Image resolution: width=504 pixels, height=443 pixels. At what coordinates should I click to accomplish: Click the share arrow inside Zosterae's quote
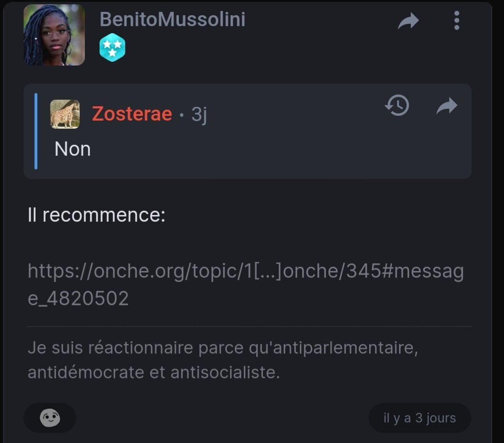click(447, 106)
